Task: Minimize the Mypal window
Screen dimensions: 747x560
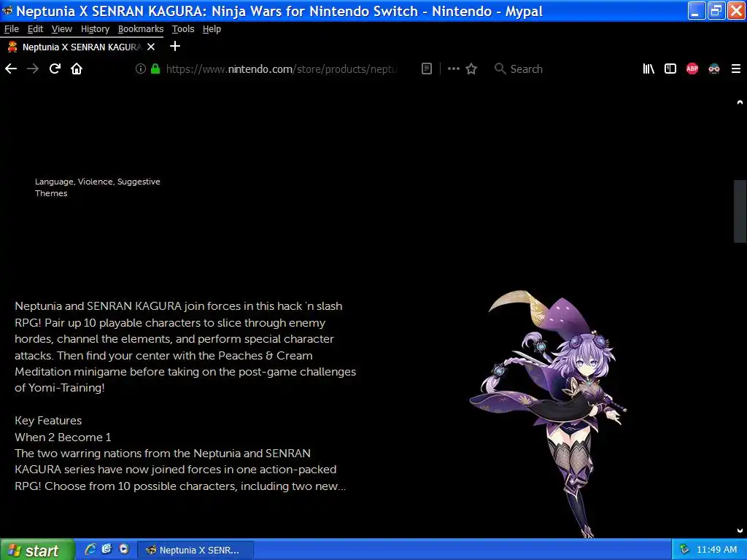Action: coord(697,10)
